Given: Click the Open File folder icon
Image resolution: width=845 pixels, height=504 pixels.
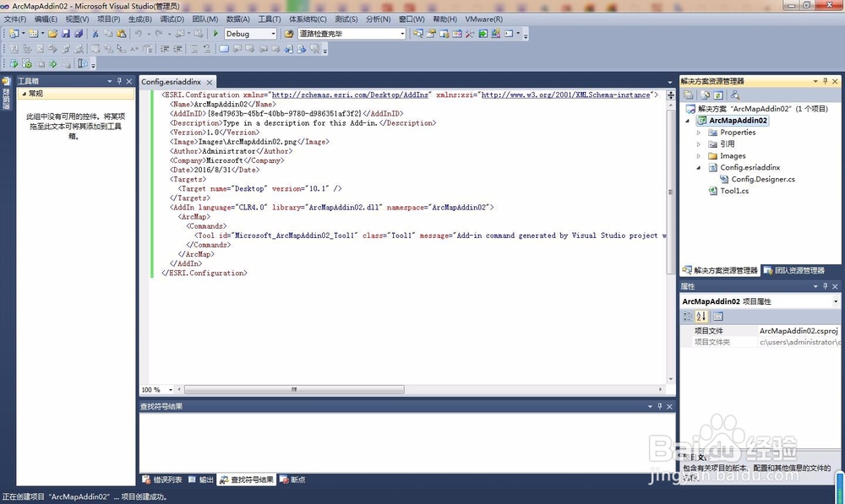Looking at the screenshot, I should (x=52, y=34).
